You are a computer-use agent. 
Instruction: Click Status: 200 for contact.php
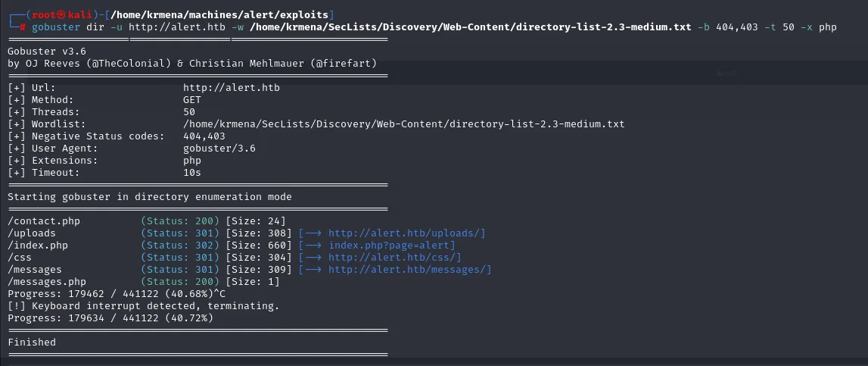(180, 221)
